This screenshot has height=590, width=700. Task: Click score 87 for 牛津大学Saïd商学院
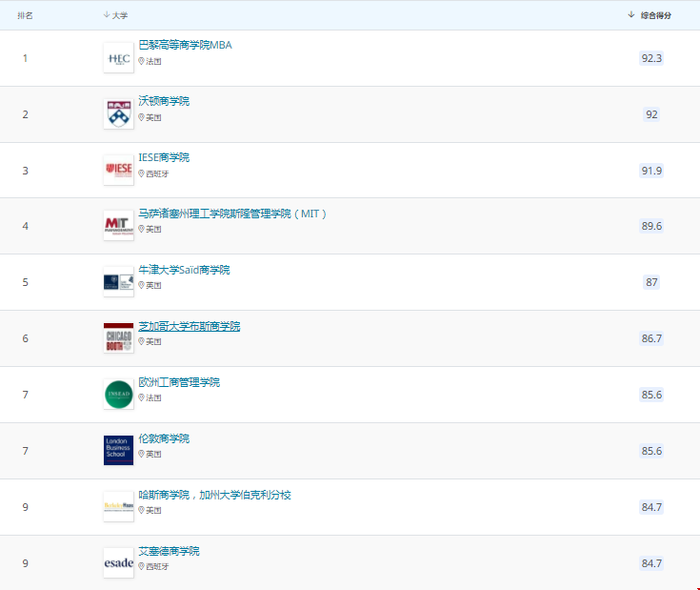(651, 282)
